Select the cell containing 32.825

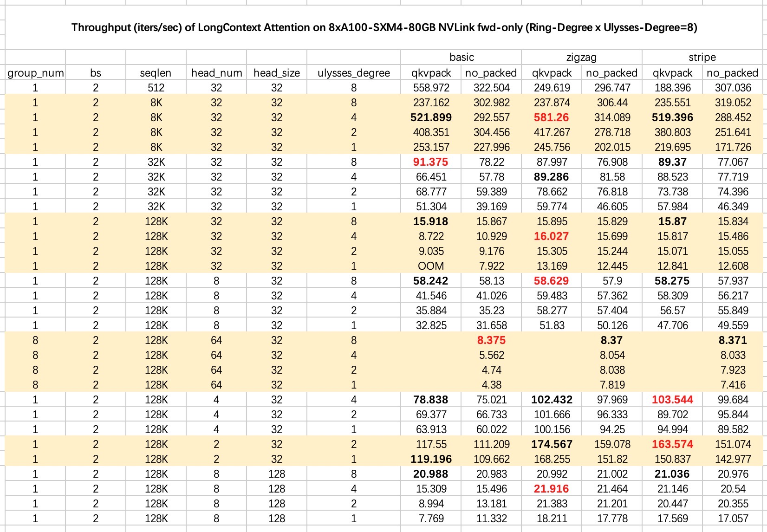coord(431,325)
